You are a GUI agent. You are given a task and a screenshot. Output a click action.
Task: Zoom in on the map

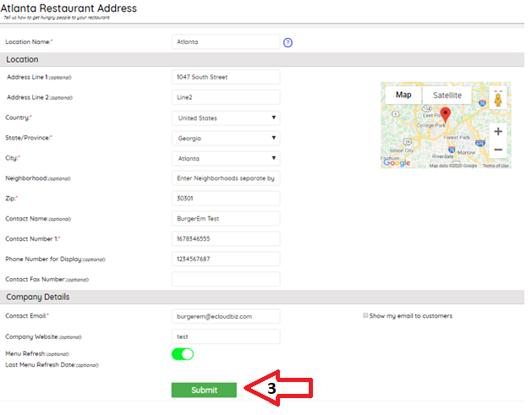pyautogui.click(x=498, y=132)
